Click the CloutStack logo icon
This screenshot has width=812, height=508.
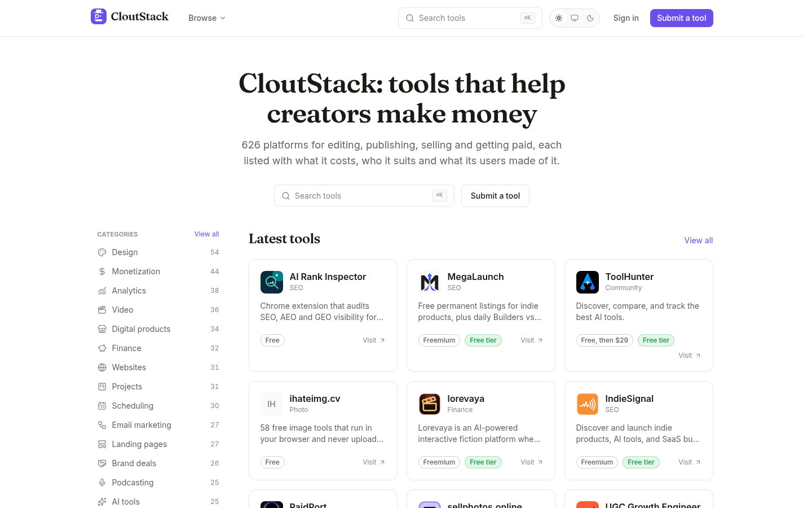pos(99,16)
